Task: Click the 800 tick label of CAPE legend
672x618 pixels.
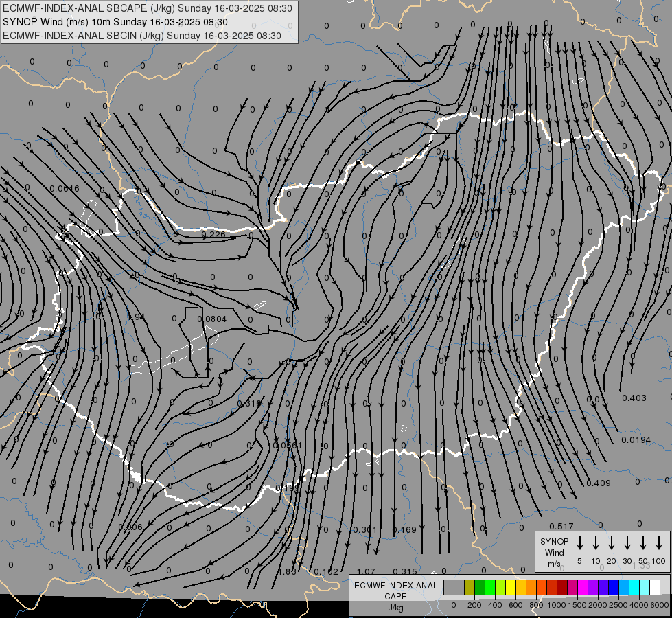Action: (x=536, y=605)
